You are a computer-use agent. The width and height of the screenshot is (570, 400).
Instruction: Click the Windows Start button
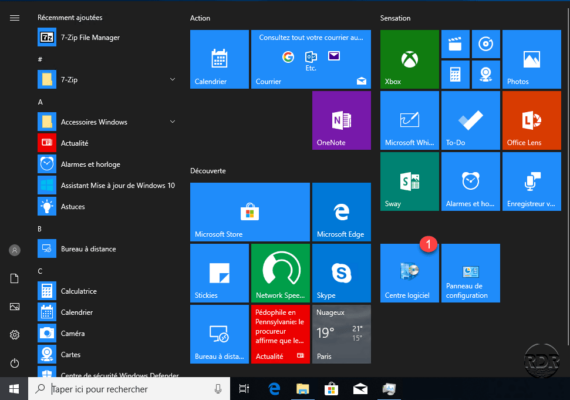[x=14, y=389]
